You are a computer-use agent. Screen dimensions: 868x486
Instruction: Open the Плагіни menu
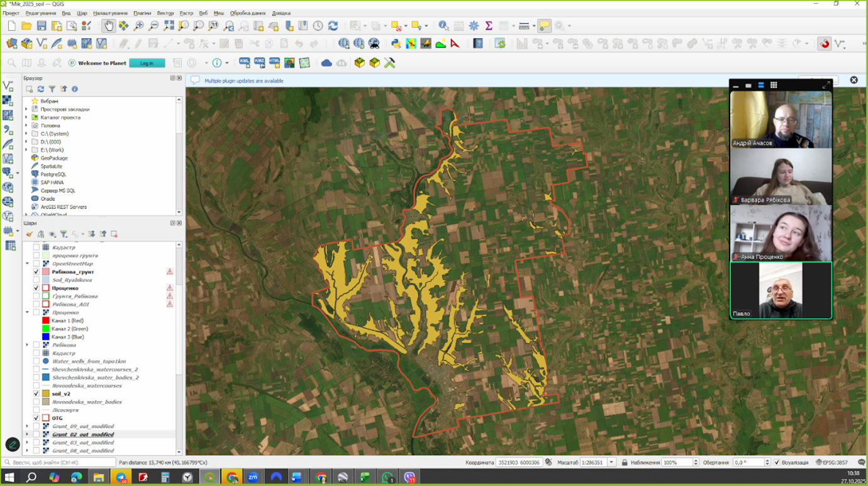[142, 13]
